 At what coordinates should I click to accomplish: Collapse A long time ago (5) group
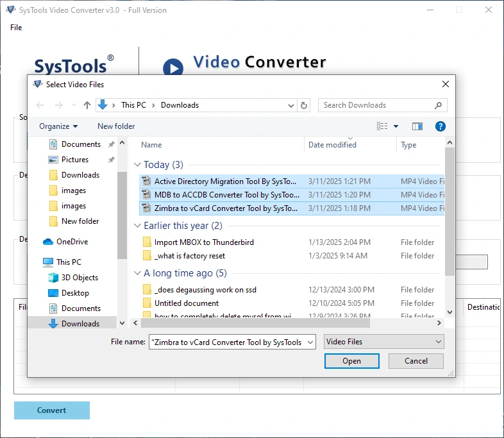pos(137,273)
